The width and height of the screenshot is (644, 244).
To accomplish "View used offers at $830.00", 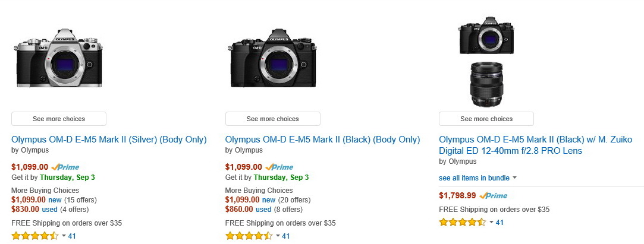I will tap(50, 210).
